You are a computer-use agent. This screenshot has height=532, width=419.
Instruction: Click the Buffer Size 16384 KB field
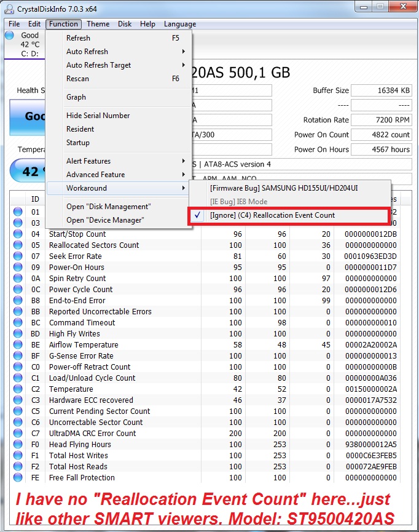point(382,90)
